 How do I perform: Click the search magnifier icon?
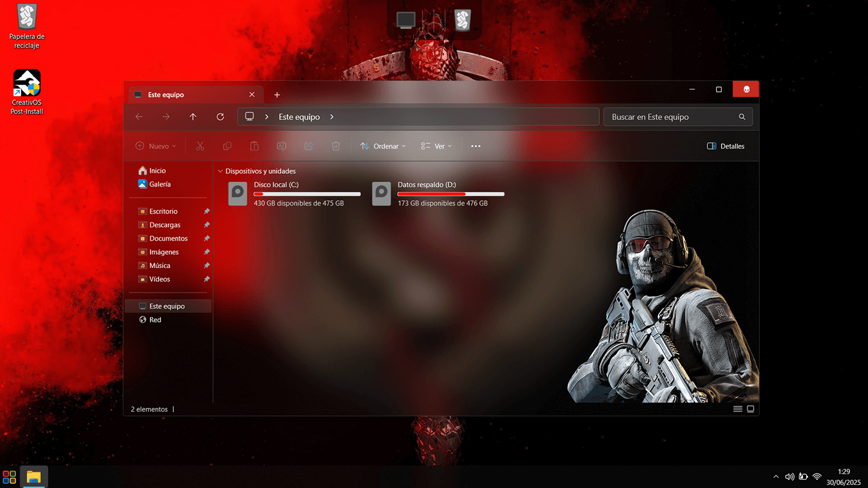point(742,117)
